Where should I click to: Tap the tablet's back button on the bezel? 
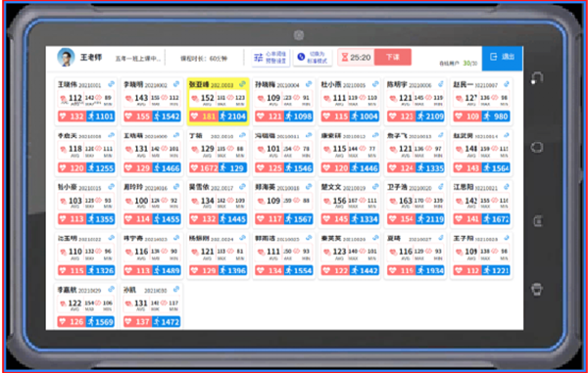pyautogui.click(x=537, y=78)
